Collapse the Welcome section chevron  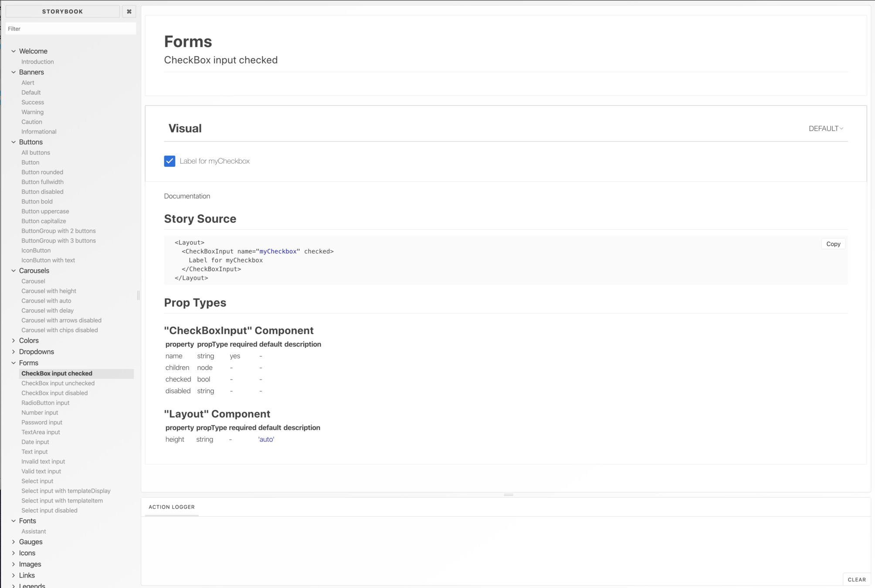coord(14,51)
